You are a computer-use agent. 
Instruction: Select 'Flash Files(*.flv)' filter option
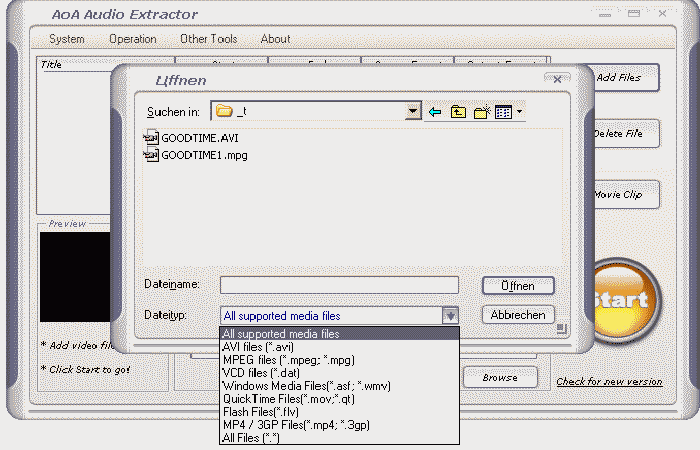(x=261, y=412)
